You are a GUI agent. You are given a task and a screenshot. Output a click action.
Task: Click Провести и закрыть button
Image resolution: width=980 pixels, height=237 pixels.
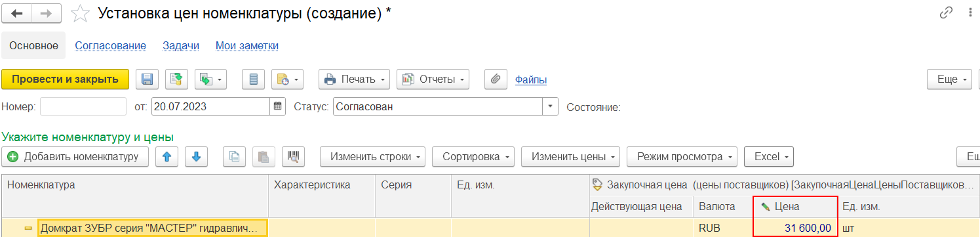pos(66,79)
